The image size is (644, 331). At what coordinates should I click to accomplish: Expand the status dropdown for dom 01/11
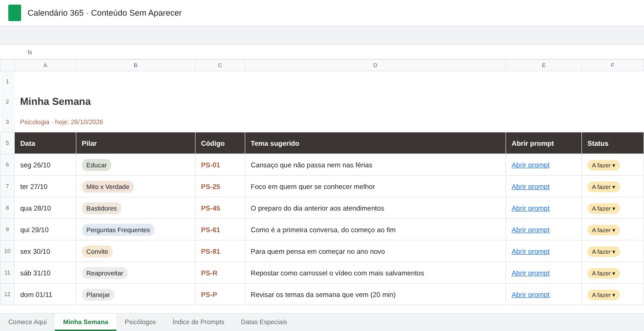(604, 295)
